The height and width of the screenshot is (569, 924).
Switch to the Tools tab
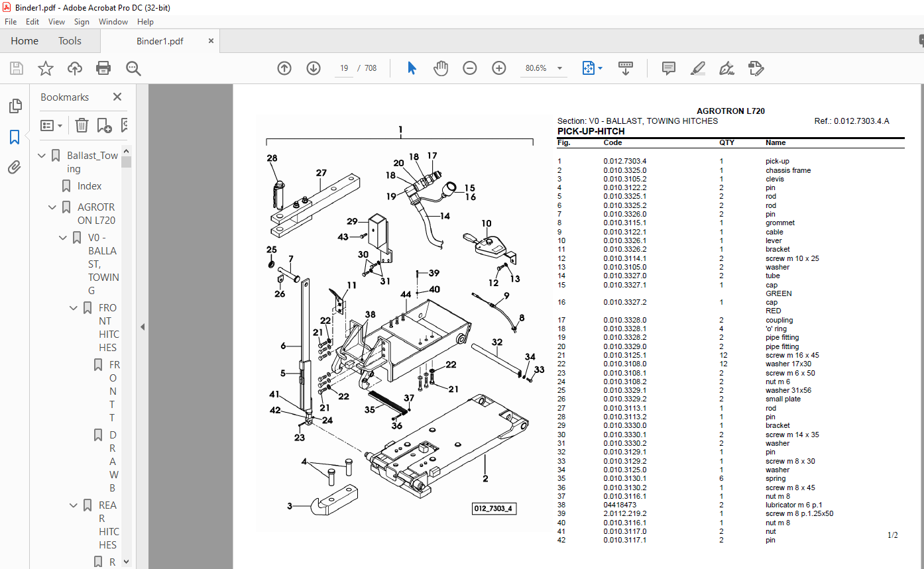(x=70, y=41)
